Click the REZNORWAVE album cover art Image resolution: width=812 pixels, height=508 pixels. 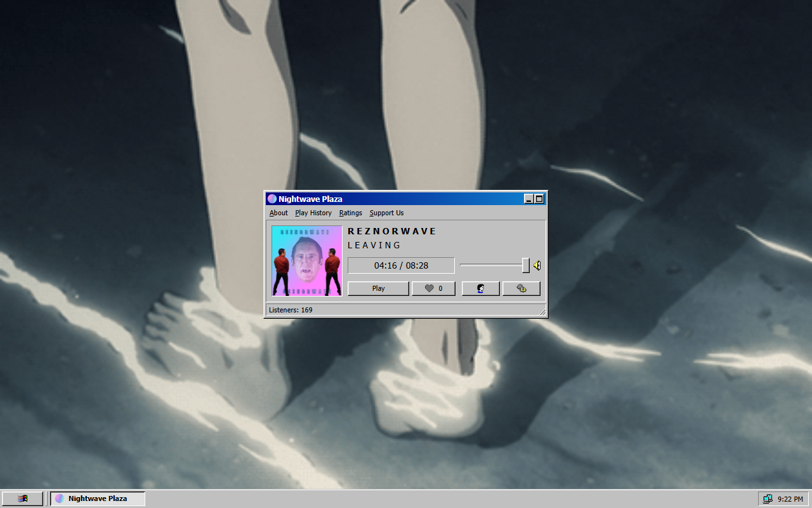(307, 260)
